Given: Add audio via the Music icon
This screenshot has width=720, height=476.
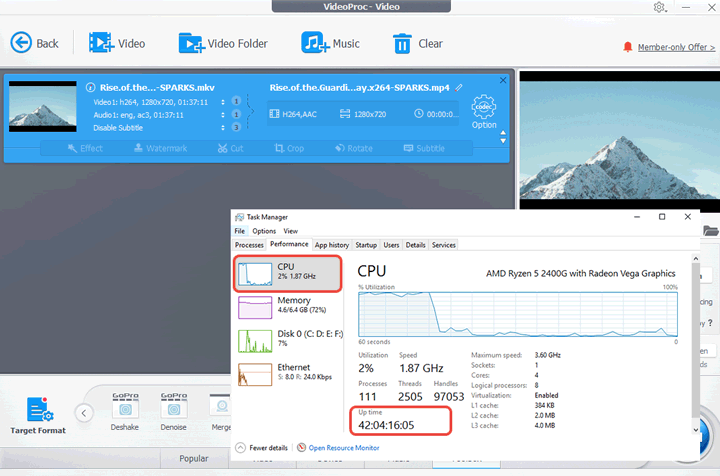Looking at the screenshot, I should coord(330,43).
